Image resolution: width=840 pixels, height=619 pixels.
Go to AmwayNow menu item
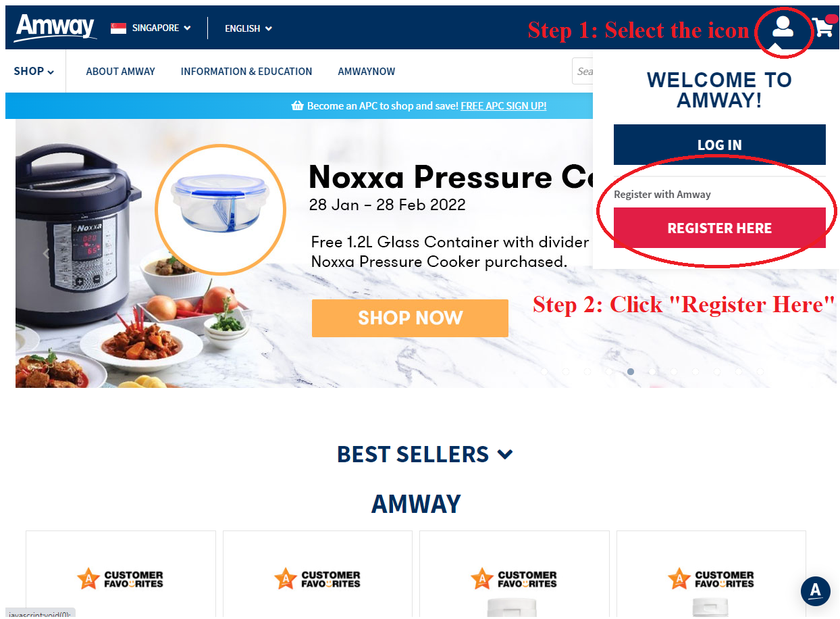pyautogui.click(x=366, y=71)
